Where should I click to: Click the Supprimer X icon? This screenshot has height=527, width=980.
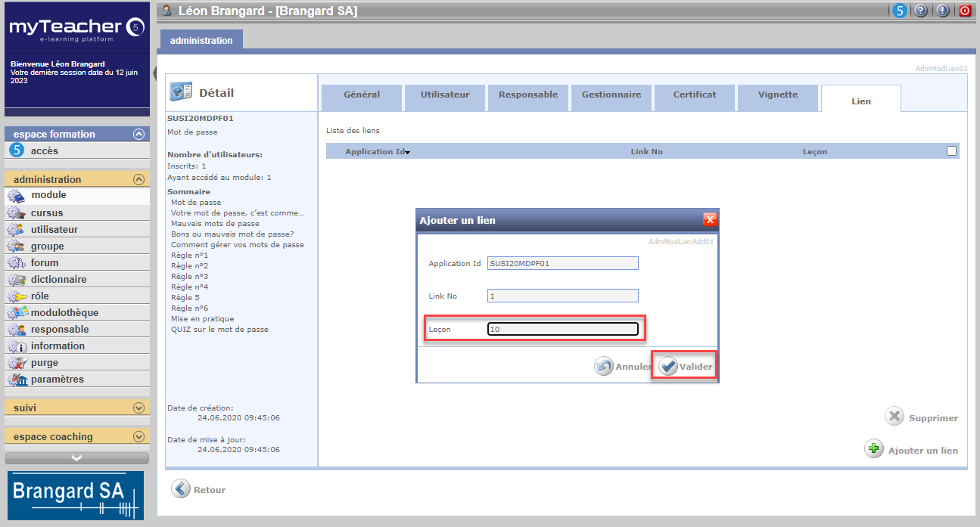pos(894,417)
